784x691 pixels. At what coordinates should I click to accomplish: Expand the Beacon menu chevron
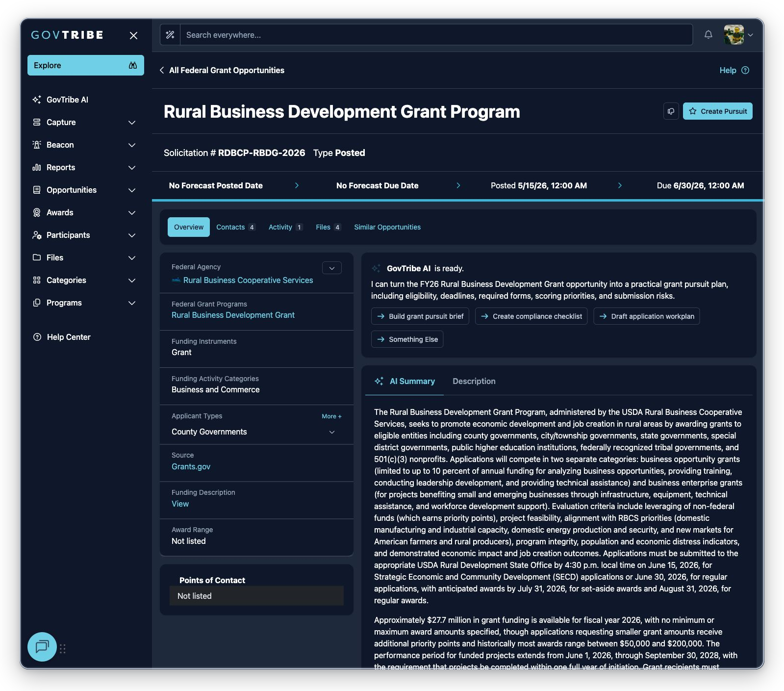click(x=132, y=145)
